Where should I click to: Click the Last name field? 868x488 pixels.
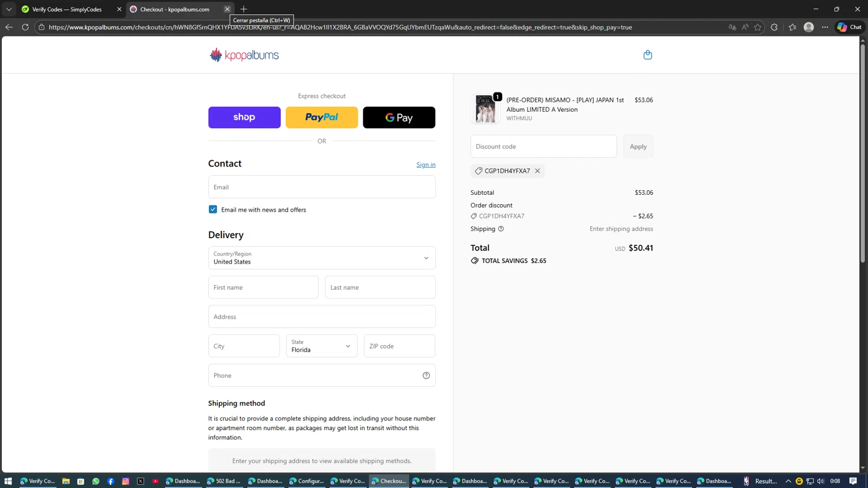[380, 287]
